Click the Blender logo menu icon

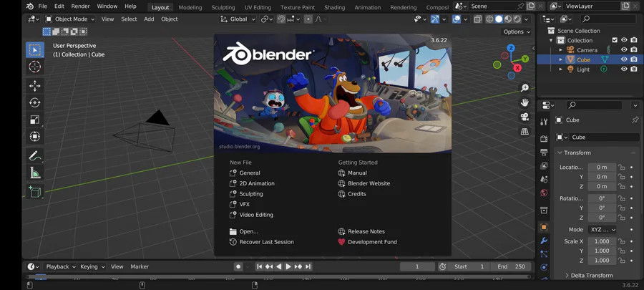pos(29,6)
